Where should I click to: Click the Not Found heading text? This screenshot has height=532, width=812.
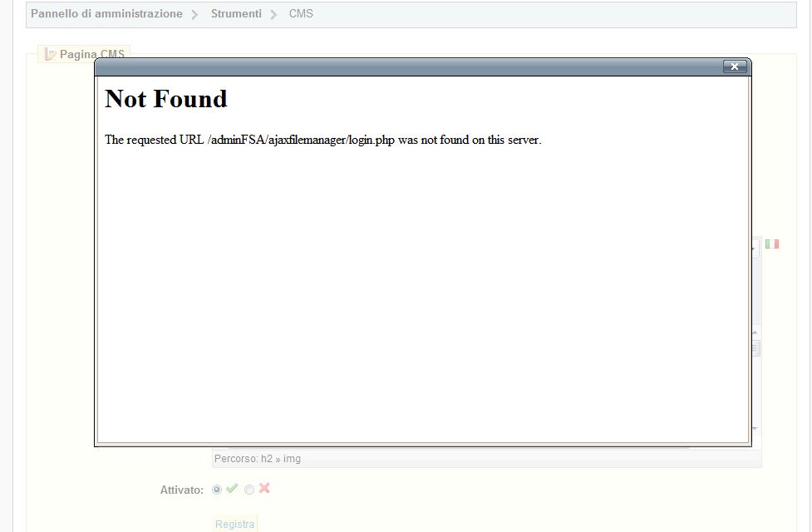pos(165,99)
